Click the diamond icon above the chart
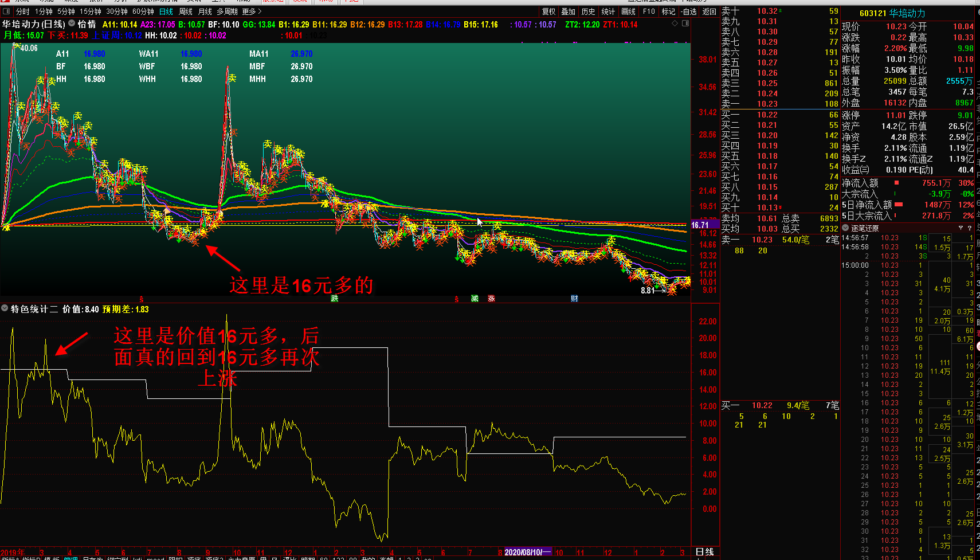The width and height of the screenshot is (980, 560). tap(675, 24)
